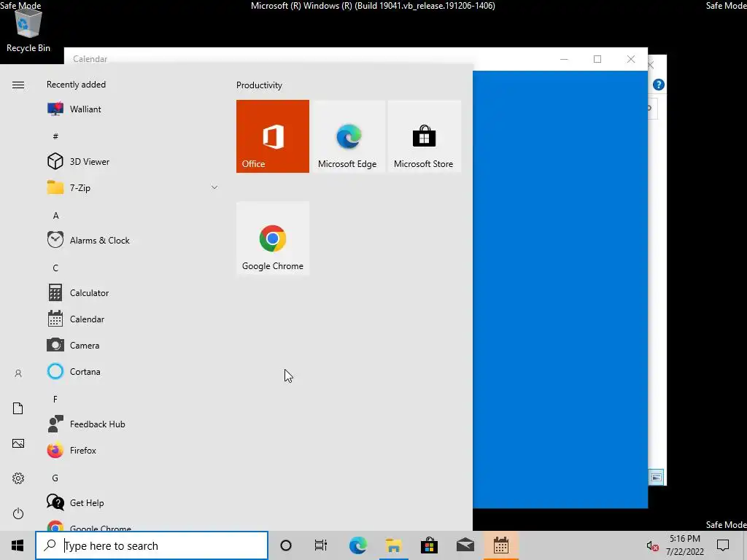Launch 3D Viewer app
The height and width of the screenshot is (560, 747).
(133, 161)
